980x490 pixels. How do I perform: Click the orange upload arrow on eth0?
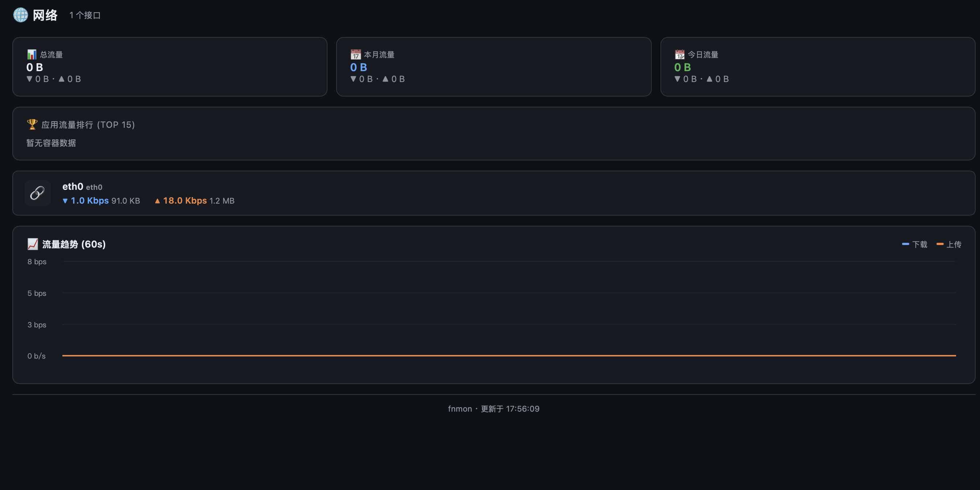[x=157, y=201]
